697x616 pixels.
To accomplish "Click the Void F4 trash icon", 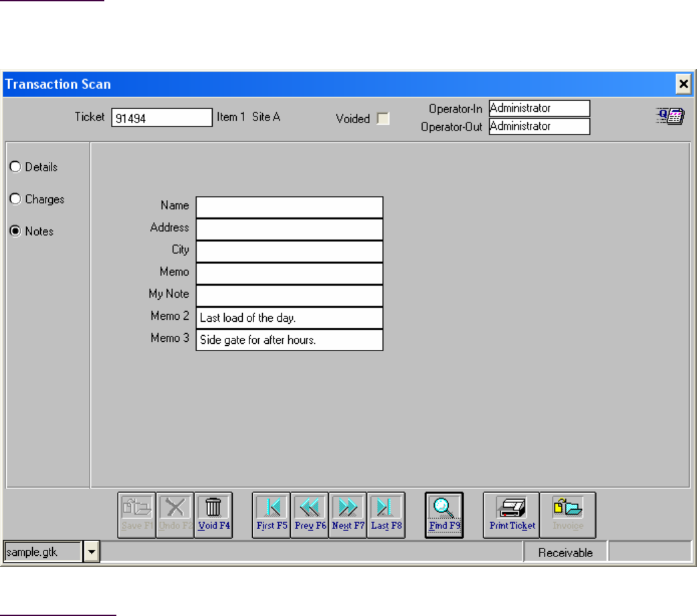I will click(x=213, y=515).
